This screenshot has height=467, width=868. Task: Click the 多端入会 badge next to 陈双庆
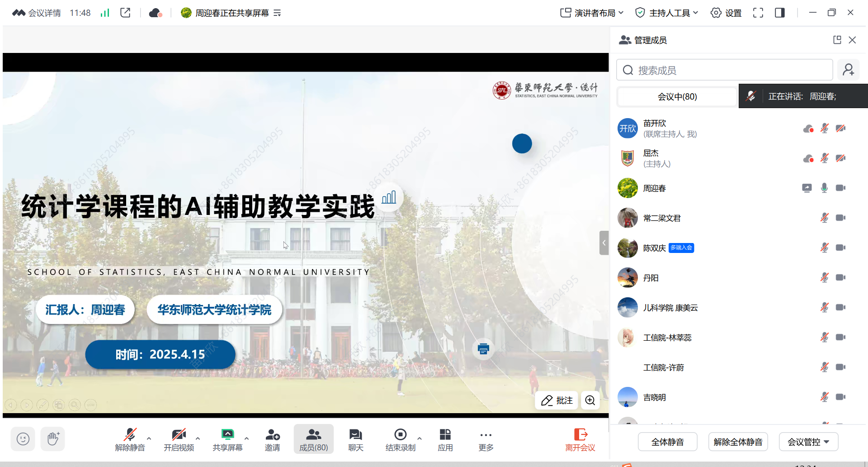(681, 248)
